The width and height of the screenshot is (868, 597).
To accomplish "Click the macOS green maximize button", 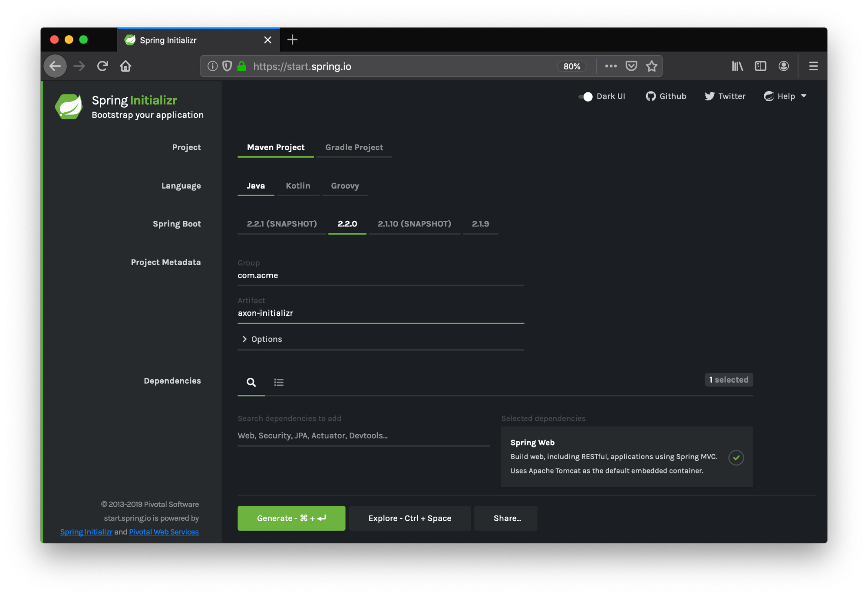I will 83,39.
